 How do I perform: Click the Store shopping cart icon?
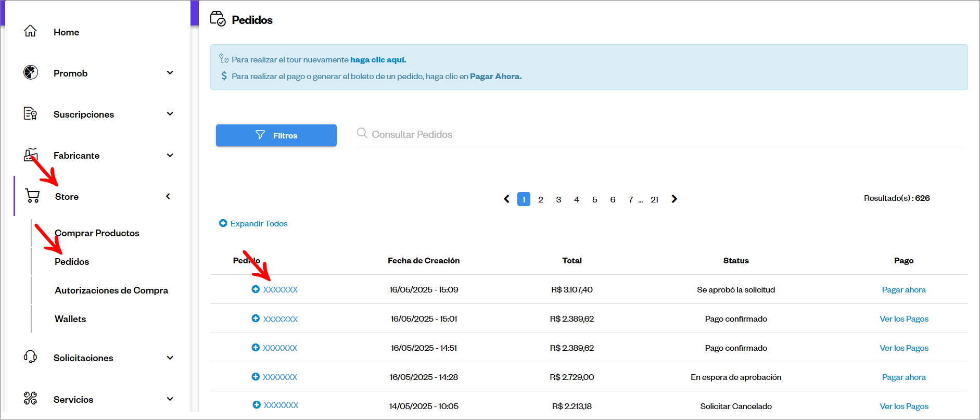pyautogui.click(x=32, y=196)
